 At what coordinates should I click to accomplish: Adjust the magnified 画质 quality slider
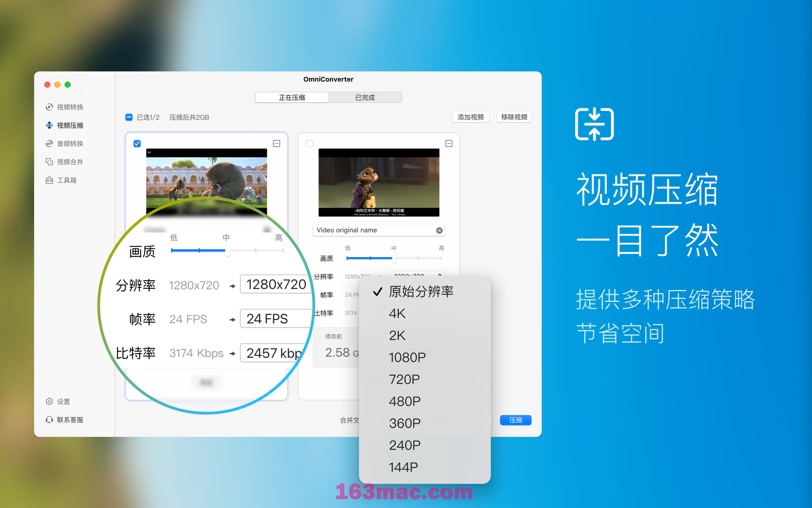pyautogui.click(x=227, y=250)
